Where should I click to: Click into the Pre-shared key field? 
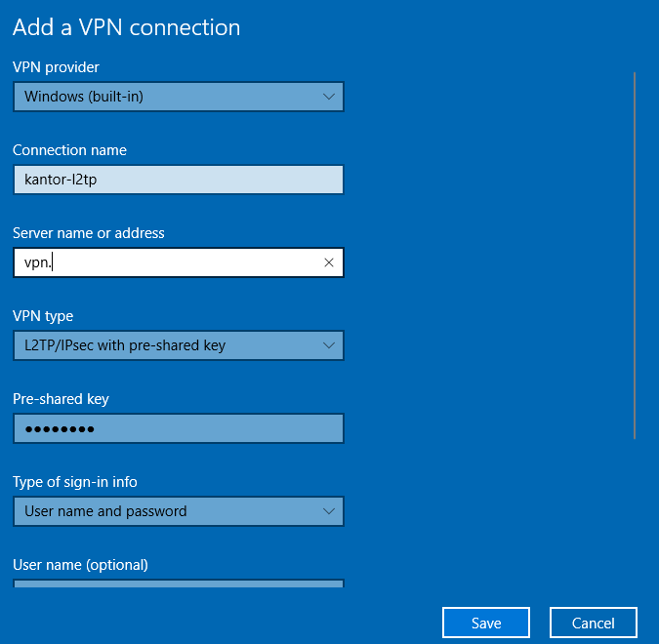(x=179, y=428)
